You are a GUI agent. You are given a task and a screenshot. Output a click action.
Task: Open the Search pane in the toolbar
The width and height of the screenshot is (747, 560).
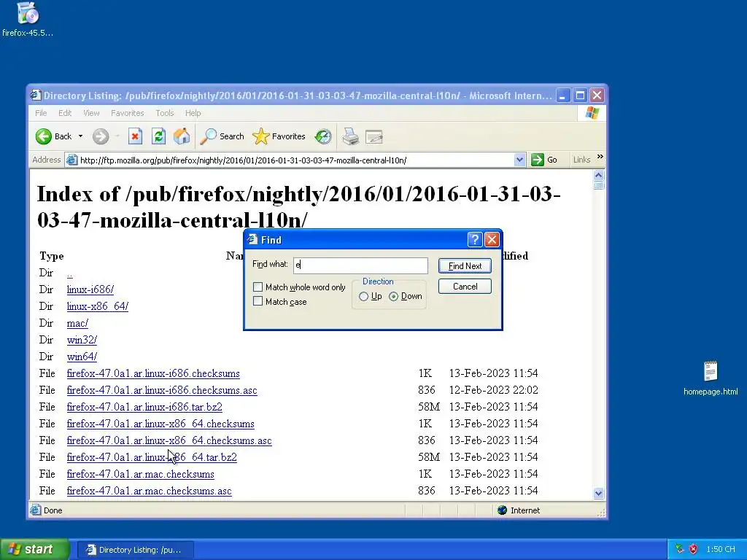pos(222,136)
